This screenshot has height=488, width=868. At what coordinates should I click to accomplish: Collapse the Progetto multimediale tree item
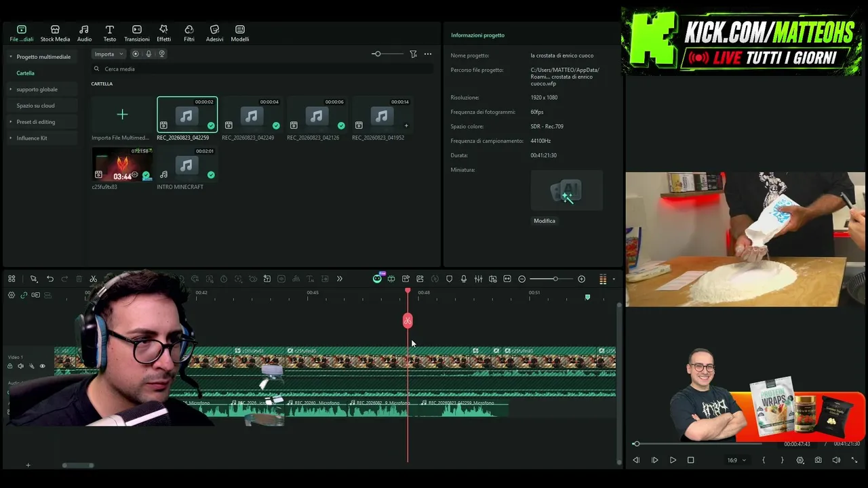[10, 57]
